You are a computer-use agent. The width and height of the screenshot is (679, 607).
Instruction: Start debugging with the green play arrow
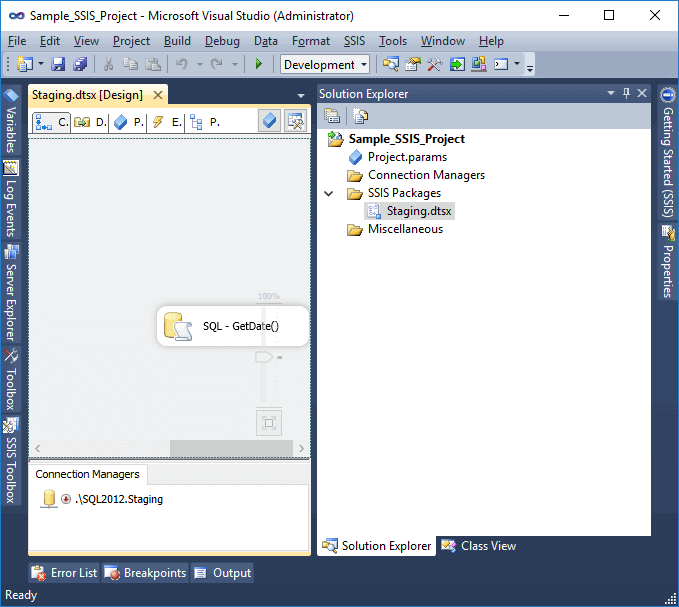point(259,65)
